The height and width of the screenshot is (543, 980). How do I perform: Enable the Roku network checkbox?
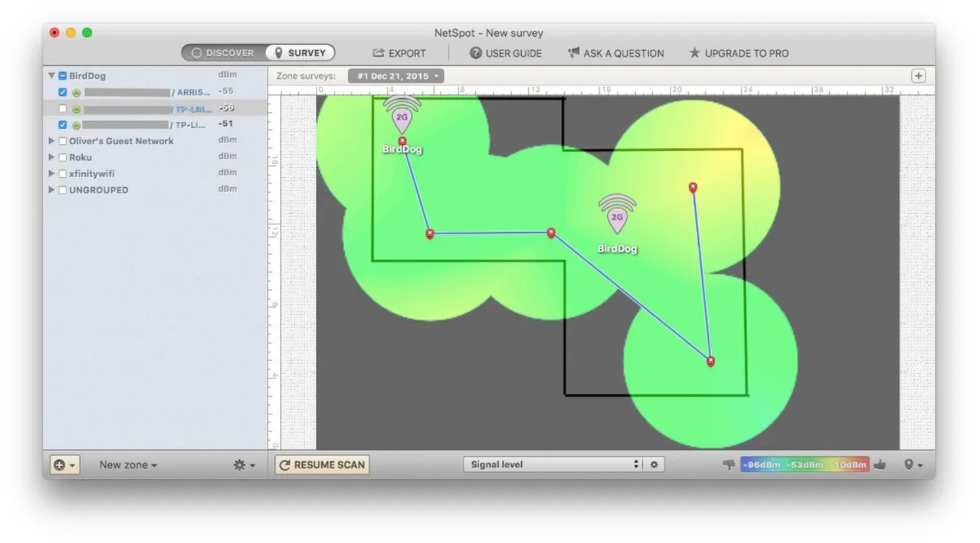(x=62, y=157)
